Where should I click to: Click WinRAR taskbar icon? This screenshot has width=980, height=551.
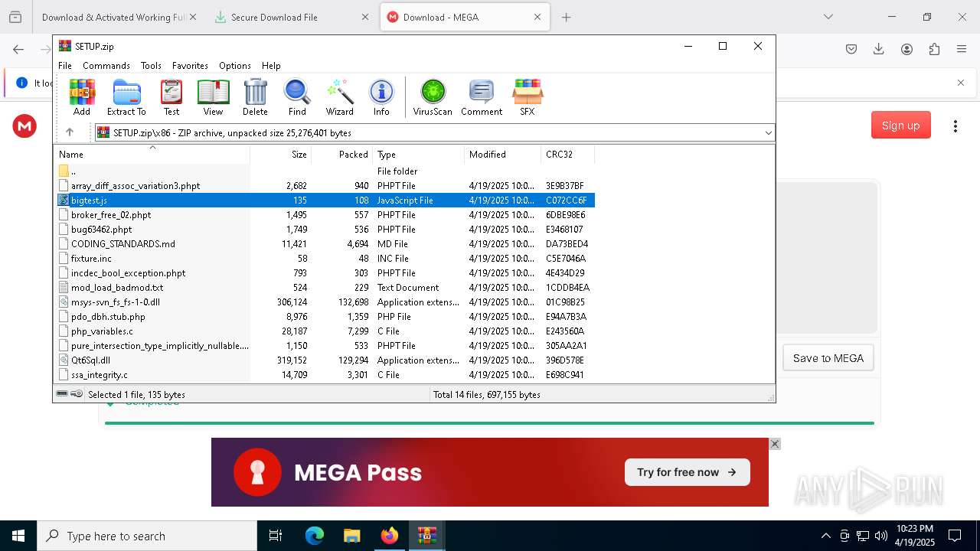tap(426, 536)
